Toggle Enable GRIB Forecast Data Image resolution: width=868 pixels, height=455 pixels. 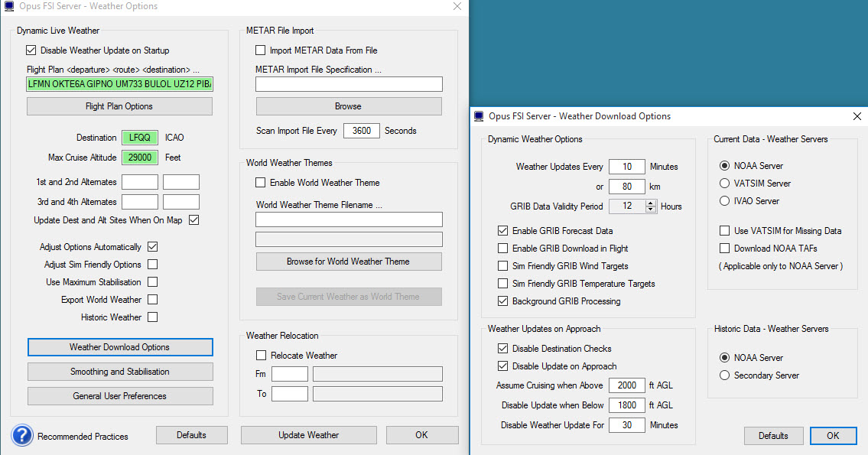coord(502,231)
